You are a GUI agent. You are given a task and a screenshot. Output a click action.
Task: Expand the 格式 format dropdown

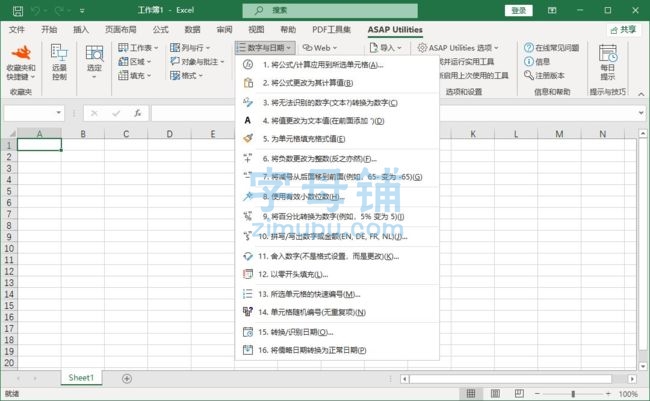coord(186,75)
